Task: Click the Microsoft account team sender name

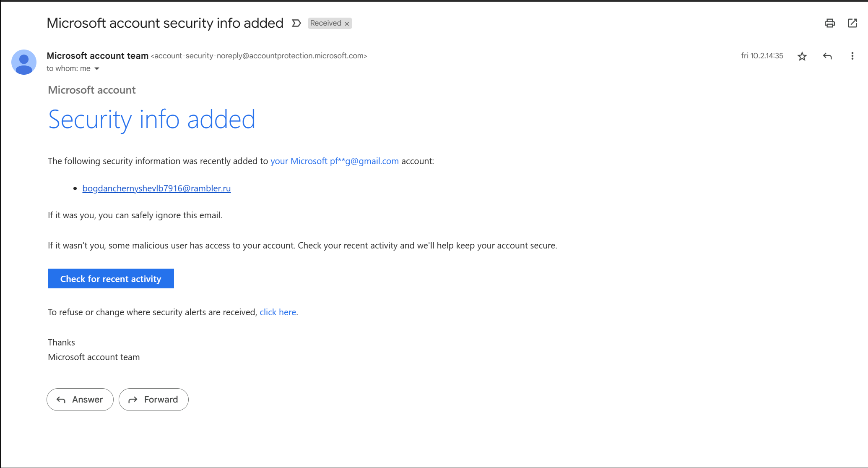Action: click(x=97, y=55)
